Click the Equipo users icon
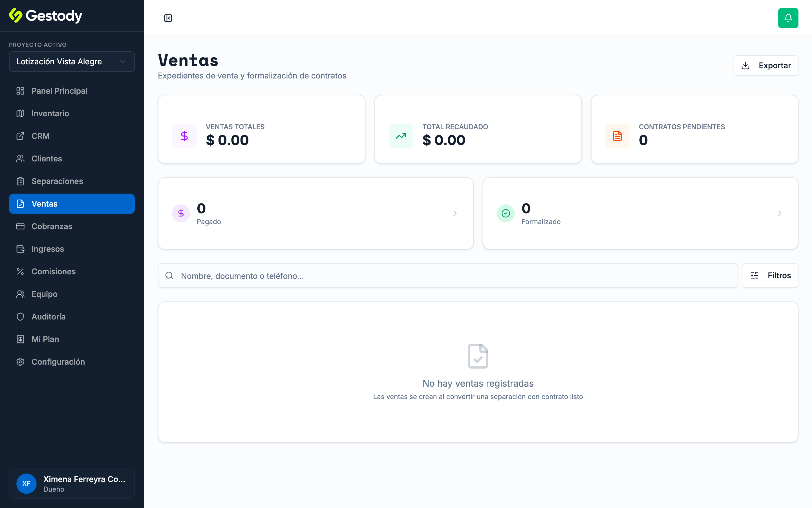Image resolution: width=812 pixels, height=508 pixels. pos(20,294)
